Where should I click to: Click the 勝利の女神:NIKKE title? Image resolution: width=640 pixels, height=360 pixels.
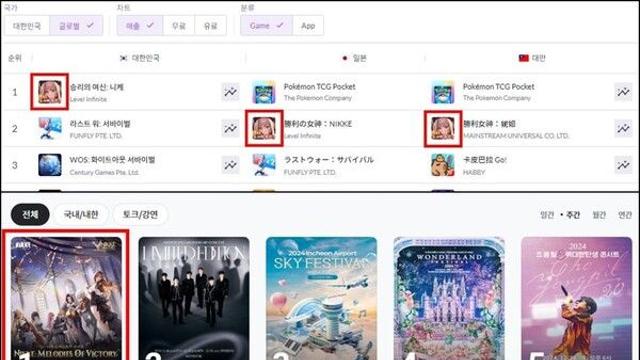pos(318,124)
